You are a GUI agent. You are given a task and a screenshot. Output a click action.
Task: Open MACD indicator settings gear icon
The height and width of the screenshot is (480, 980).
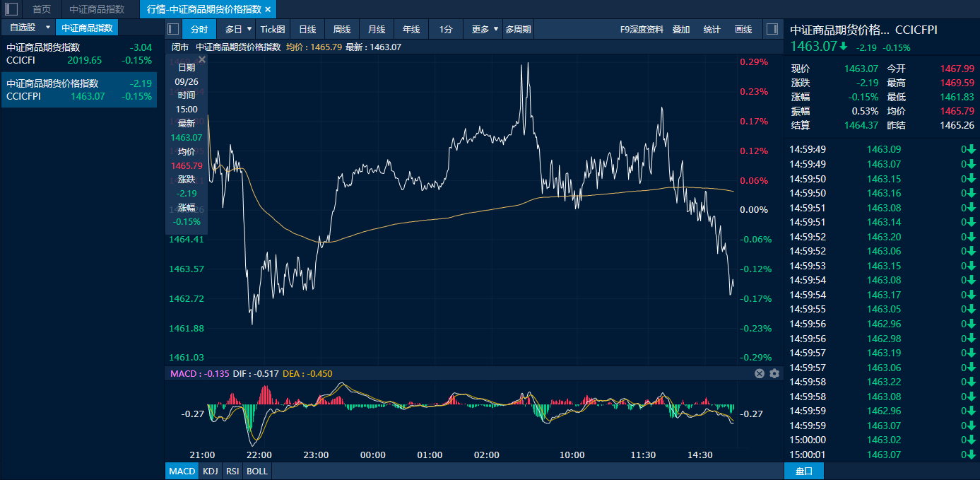click(x=774, y=373)
